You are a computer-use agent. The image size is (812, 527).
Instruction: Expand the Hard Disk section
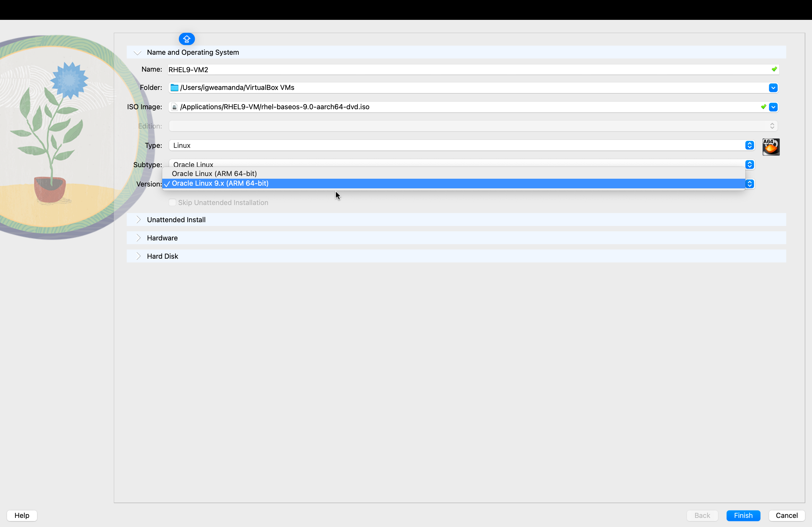(138, 256)
